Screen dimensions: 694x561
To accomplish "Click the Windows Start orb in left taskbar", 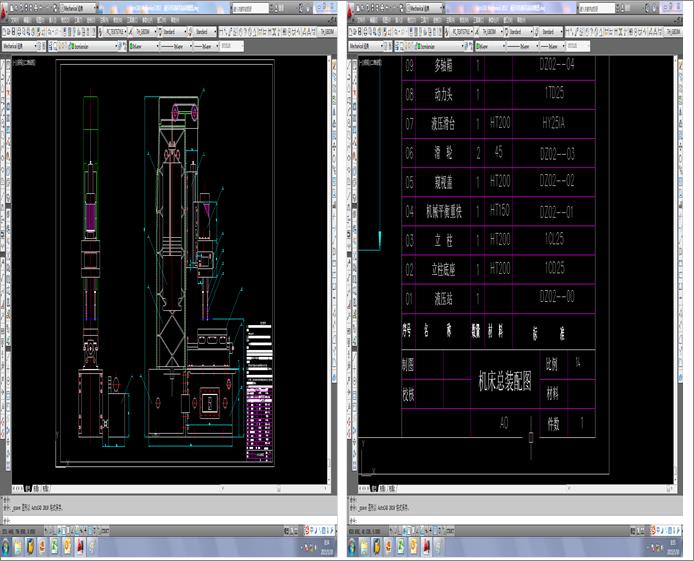I will click(x=5, y=547).
